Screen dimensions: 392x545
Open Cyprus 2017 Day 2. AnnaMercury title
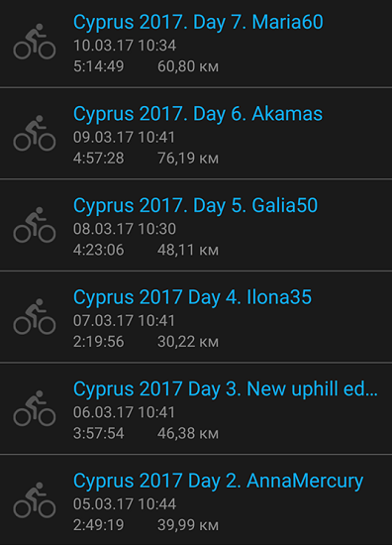click(219, 481)
